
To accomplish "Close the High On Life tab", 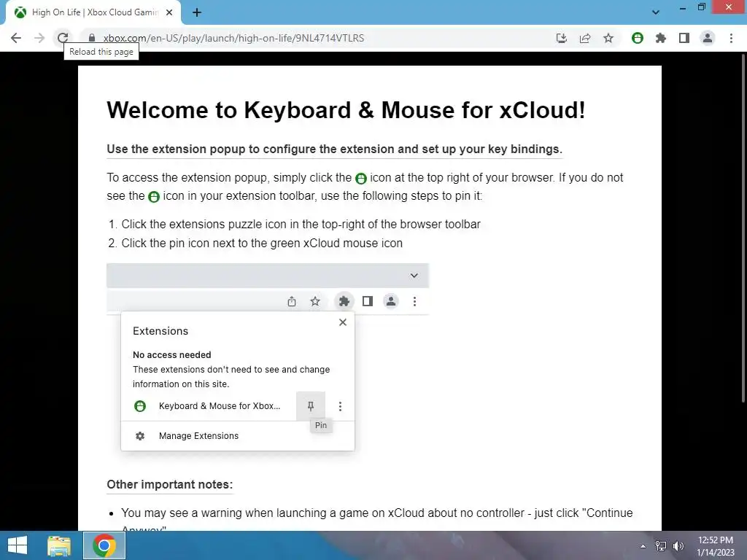I will [169, 12].
